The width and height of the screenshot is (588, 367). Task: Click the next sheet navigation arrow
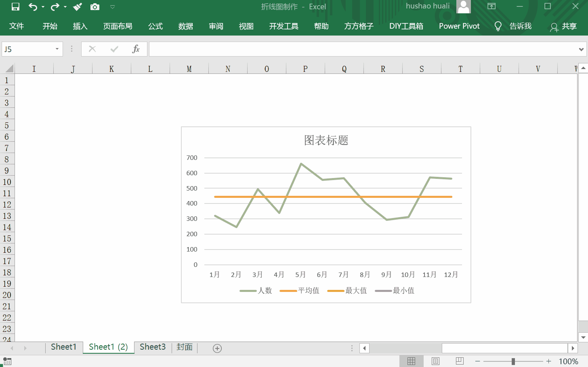[25, 348]
